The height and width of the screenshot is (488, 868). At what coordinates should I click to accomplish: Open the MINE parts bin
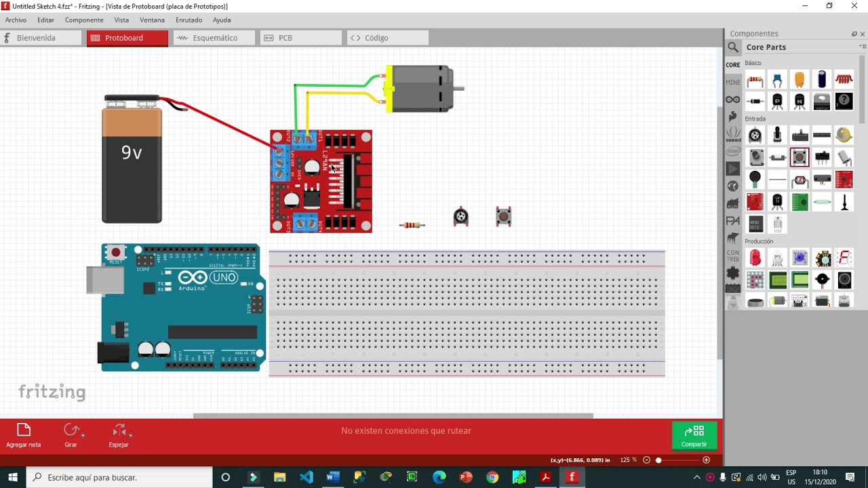[x=733, y=82]
